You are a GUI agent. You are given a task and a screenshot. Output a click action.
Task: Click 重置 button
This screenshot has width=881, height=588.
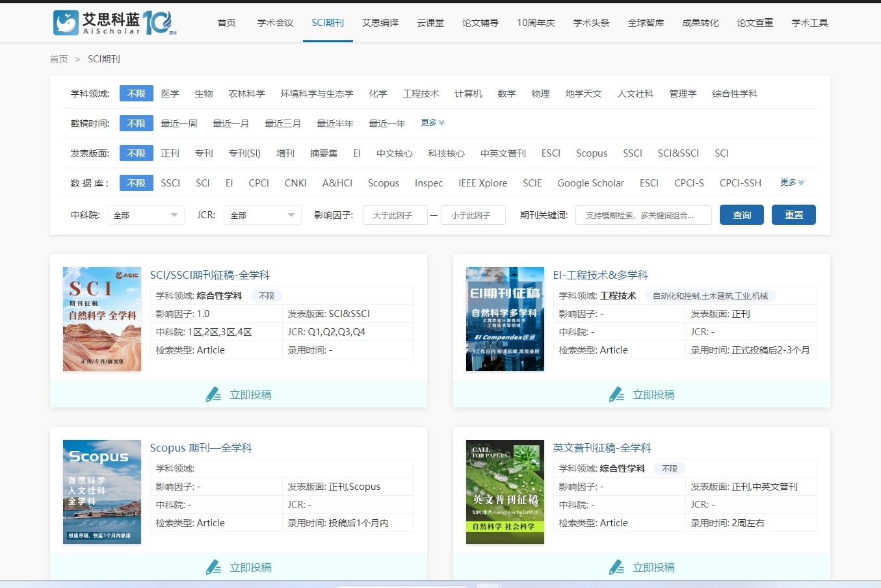[x=794, y=215]
